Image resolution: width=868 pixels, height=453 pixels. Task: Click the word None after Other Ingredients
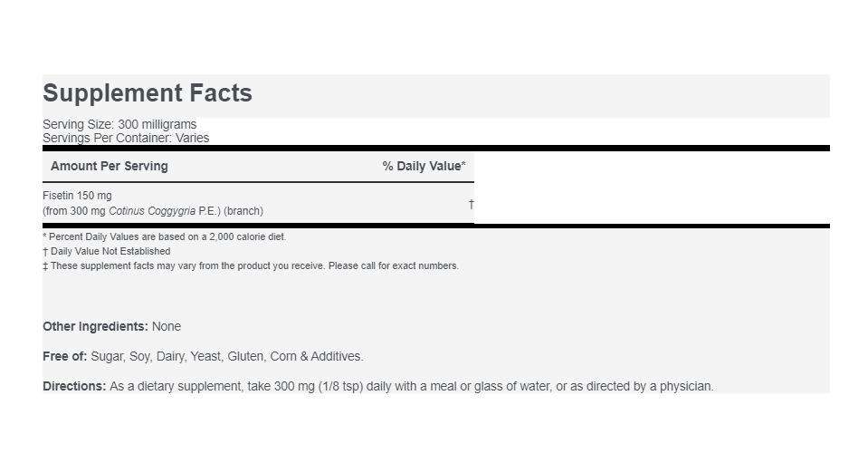coord(167,326)
